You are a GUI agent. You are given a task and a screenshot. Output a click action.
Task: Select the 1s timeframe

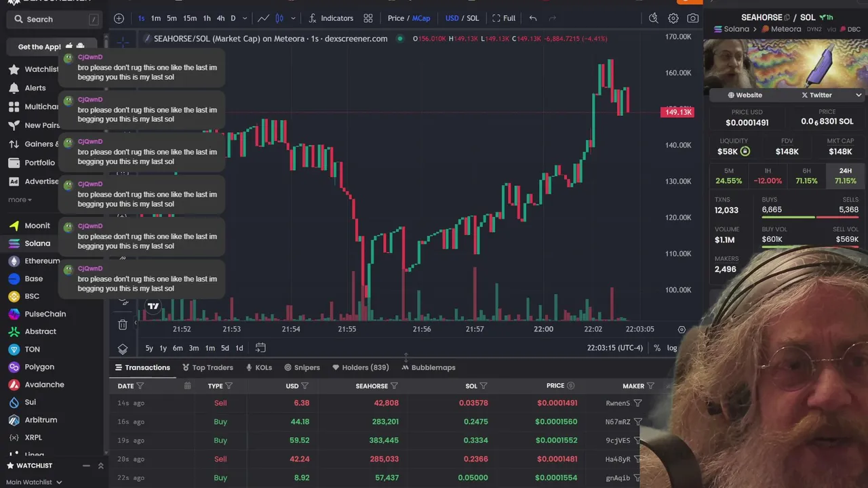(141, 18)
